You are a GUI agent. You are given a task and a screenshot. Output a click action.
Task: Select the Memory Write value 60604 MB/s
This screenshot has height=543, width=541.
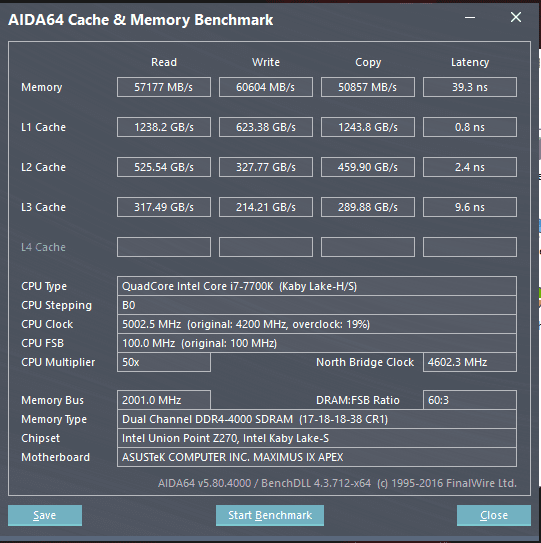click(x=266, y=87)
